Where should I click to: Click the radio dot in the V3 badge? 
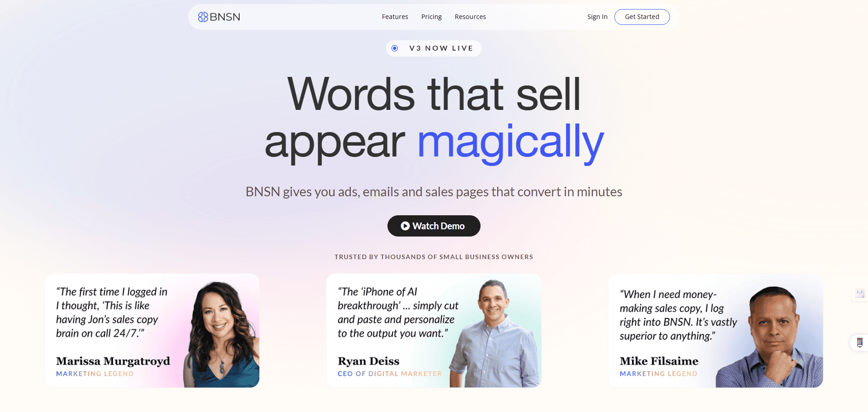coord(395,48)
